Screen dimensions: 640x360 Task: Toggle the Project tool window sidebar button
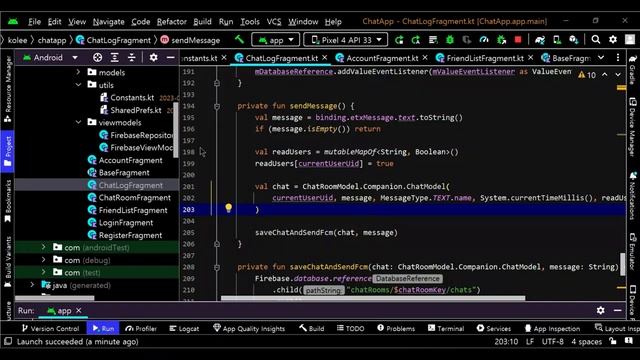[x=7, y=151]
